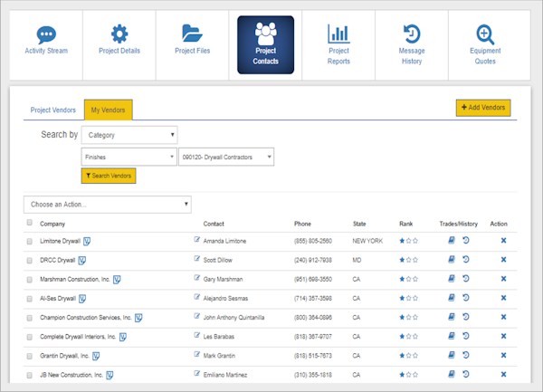Open the JB New Construction, Inc. link
543x392 pixels.
[71, 375]
